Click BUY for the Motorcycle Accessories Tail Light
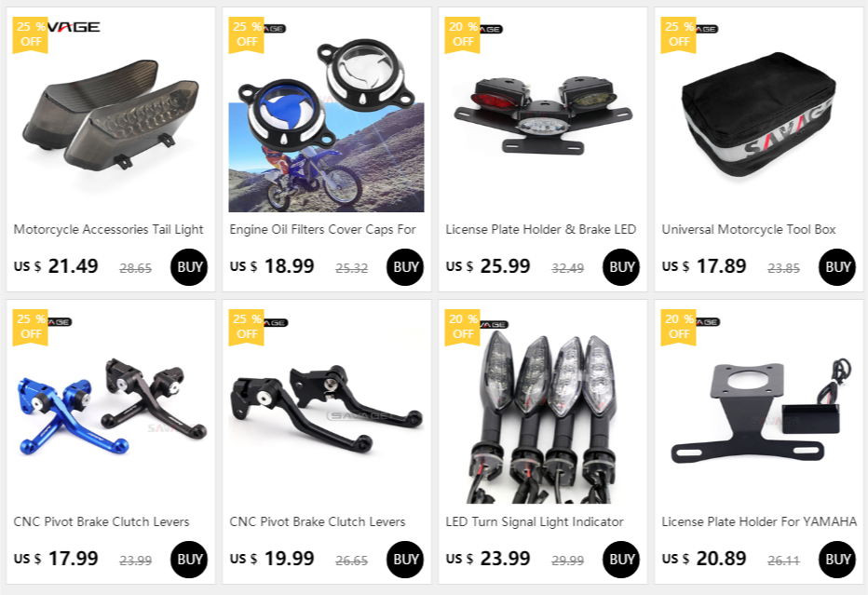Image resolution: width=868 pixels, height=595 pixels. pyautogui.click(x=189, y=267)
